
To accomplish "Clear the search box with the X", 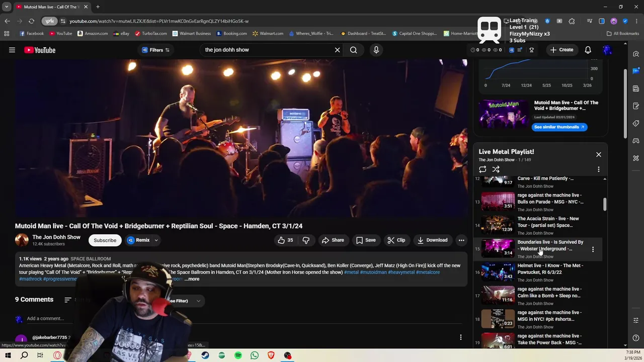I will click(337, 50).
